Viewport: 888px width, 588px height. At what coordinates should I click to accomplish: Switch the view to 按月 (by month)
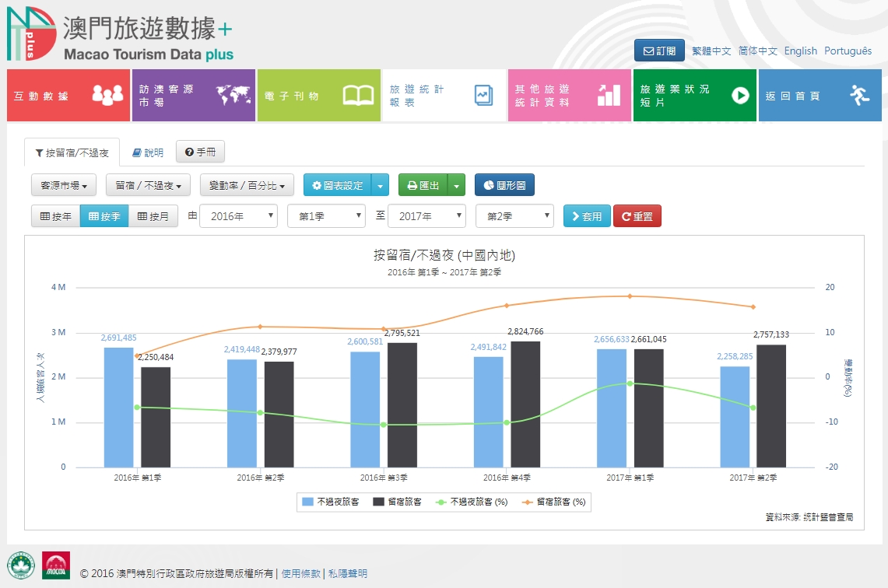pyautogui.click(x=153, y=216)
